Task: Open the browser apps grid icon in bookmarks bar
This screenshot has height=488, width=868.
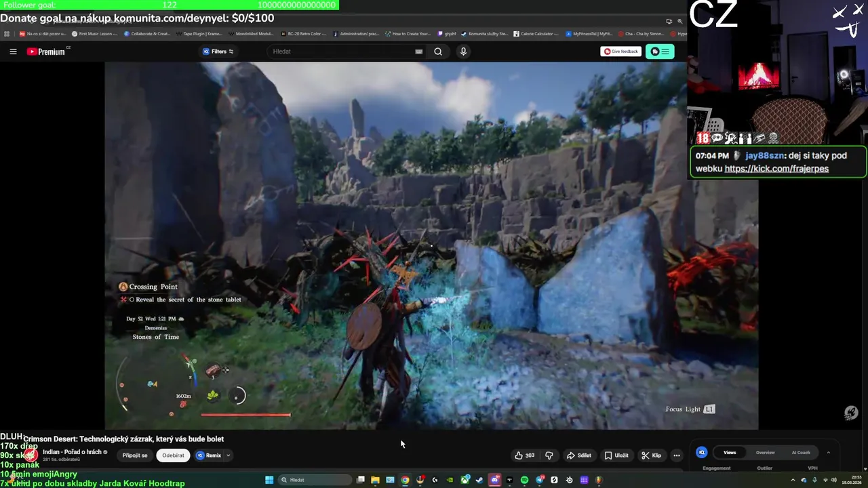Action: 7,33
